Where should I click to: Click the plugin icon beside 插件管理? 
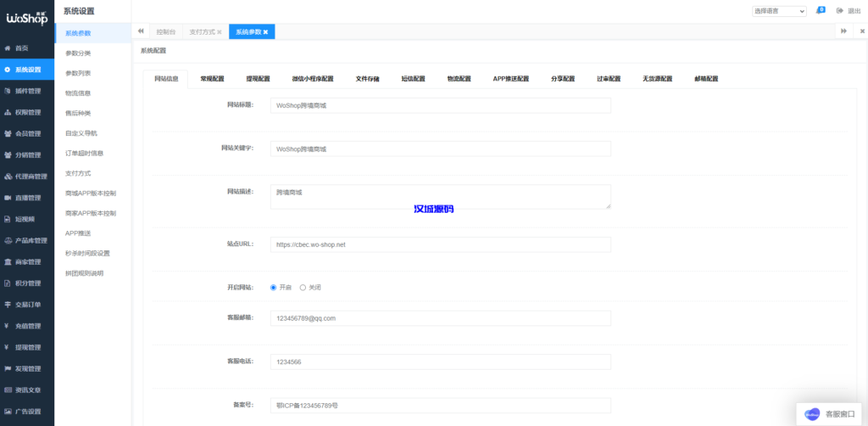pyautogui.click(x=7, y=91)
